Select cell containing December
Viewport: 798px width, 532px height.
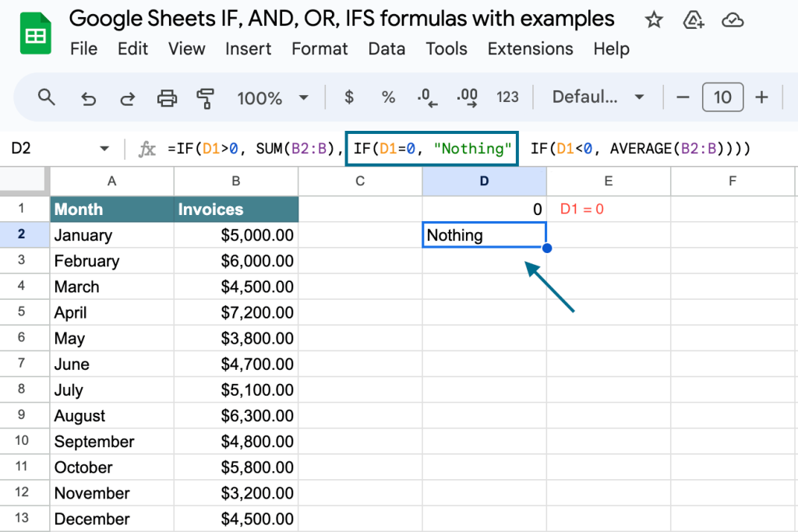point(112,519)
